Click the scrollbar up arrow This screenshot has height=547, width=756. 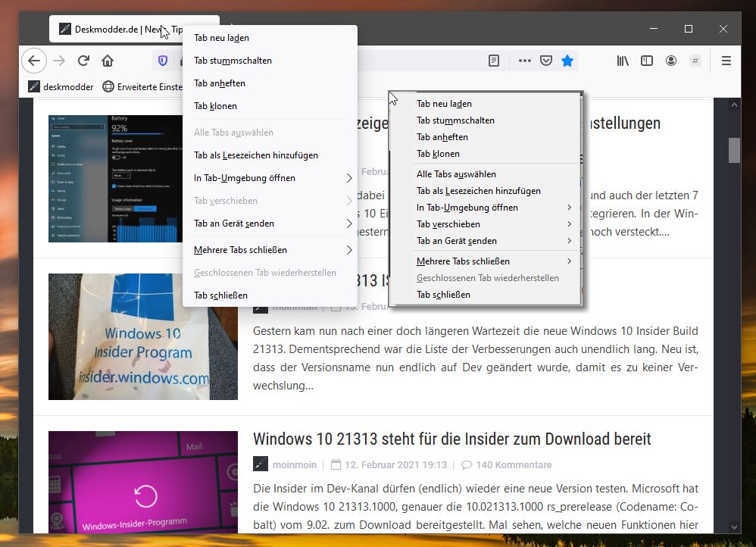tap(734, 105)
